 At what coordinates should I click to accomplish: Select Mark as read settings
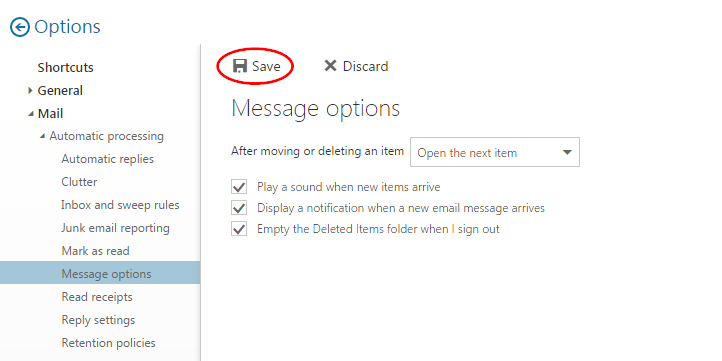pos(95,251)
